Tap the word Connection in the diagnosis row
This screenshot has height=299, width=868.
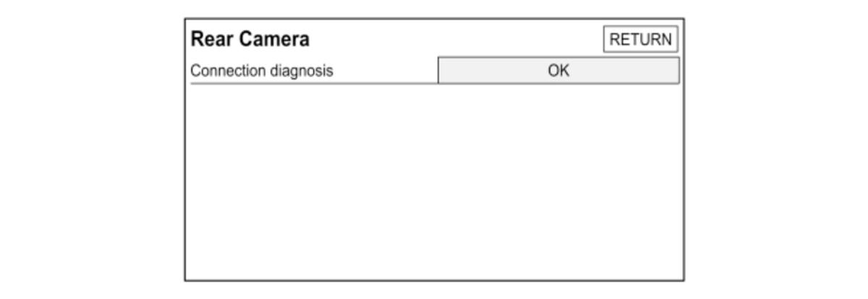tap(224, 71)
